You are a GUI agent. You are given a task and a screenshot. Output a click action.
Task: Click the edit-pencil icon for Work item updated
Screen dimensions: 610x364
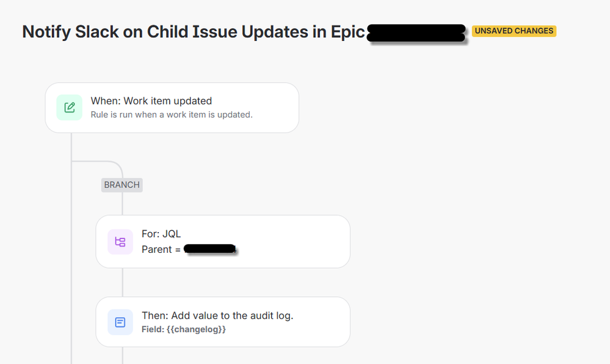(x=69, y=107)
